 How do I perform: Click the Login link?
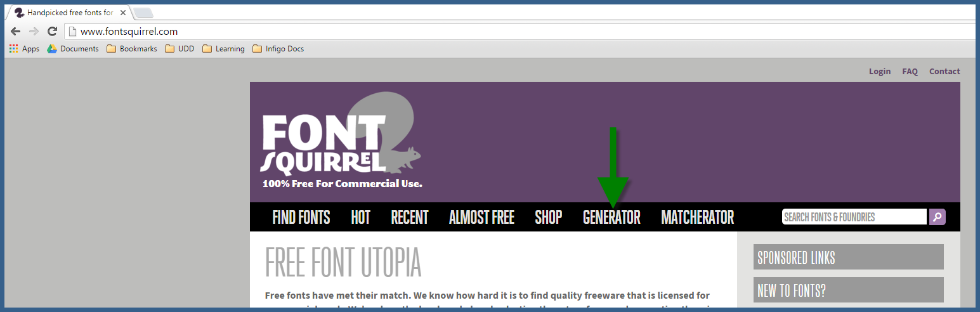(x=880, y=71)
